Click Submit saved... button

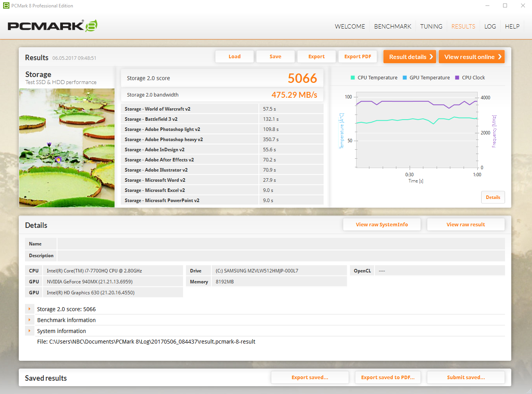click(466, 377)
